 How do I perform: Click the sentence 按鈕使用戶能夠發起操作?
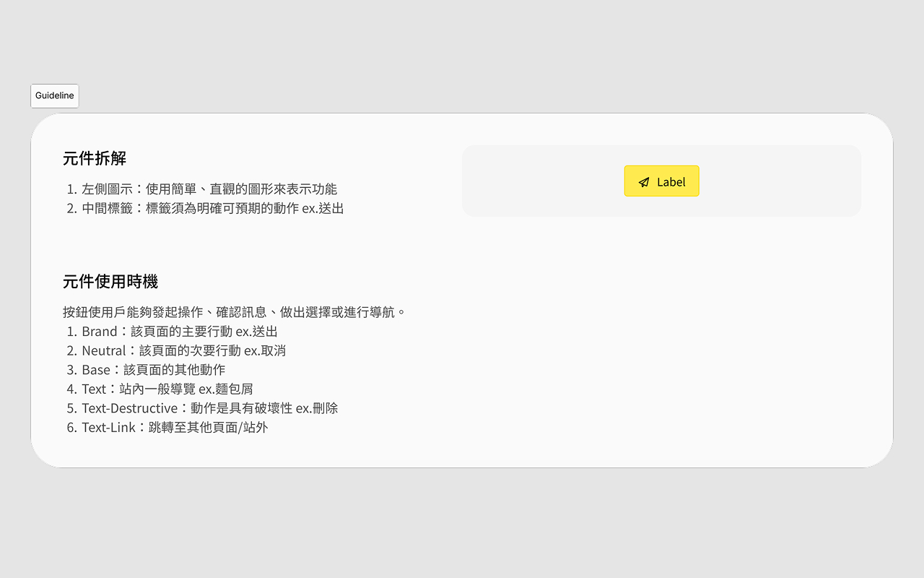[x=235, y=312]
